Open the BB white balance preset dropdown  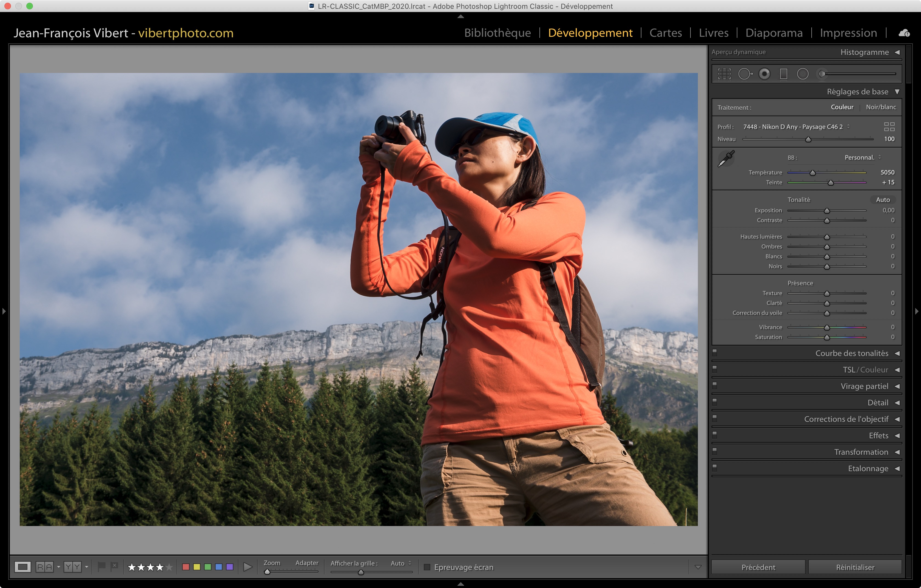click(863, 158)
